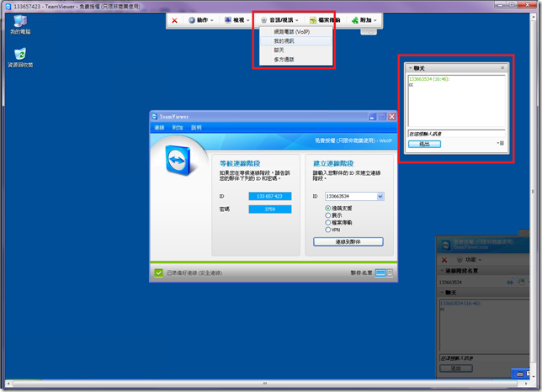Collapse the session toolbar with up-arrow tab
The image size is (542, 392).
tap(370, 32)
